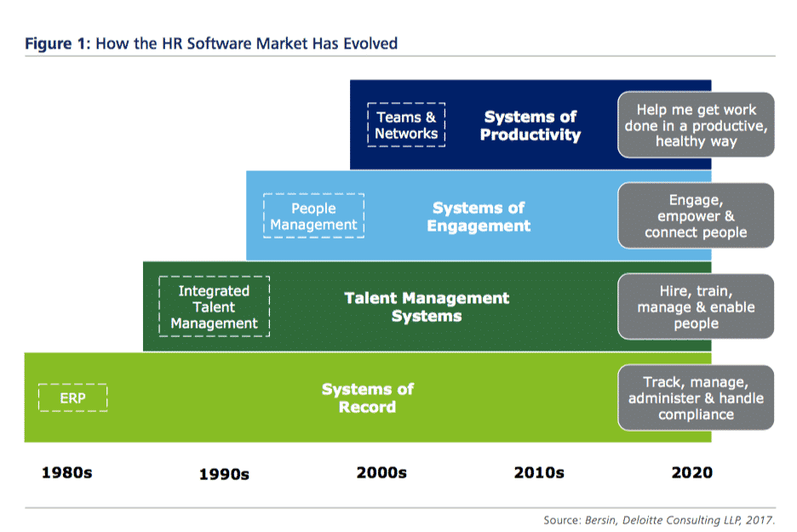Click the "1990s" timeline label
This screenshot has height=532, width=797.
[x=224, y=474]
